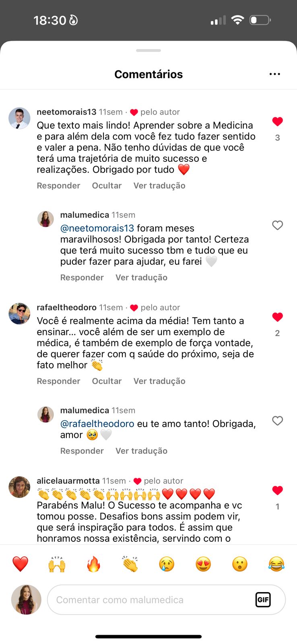Like malumedica's reply to neetomorais13
Image resolution: width=297 pixels, height=644 pixels.
point(277,225)
